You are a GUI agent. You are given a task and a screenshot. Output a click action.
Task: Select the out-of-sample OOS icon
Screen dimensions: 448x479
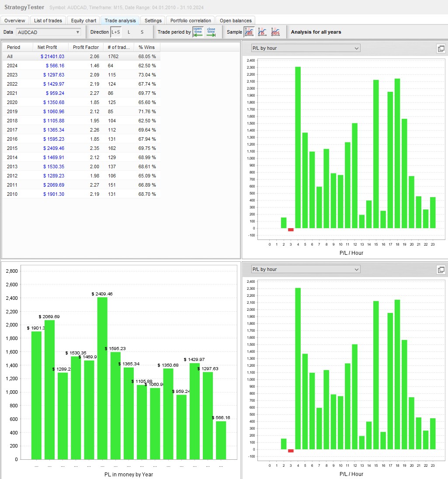tap(275, 32)
